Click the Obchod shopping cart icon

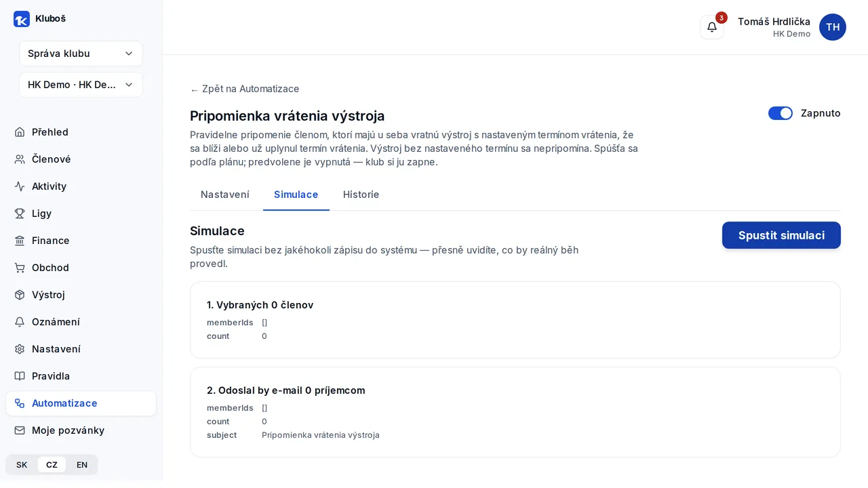[x=20, y=268]
